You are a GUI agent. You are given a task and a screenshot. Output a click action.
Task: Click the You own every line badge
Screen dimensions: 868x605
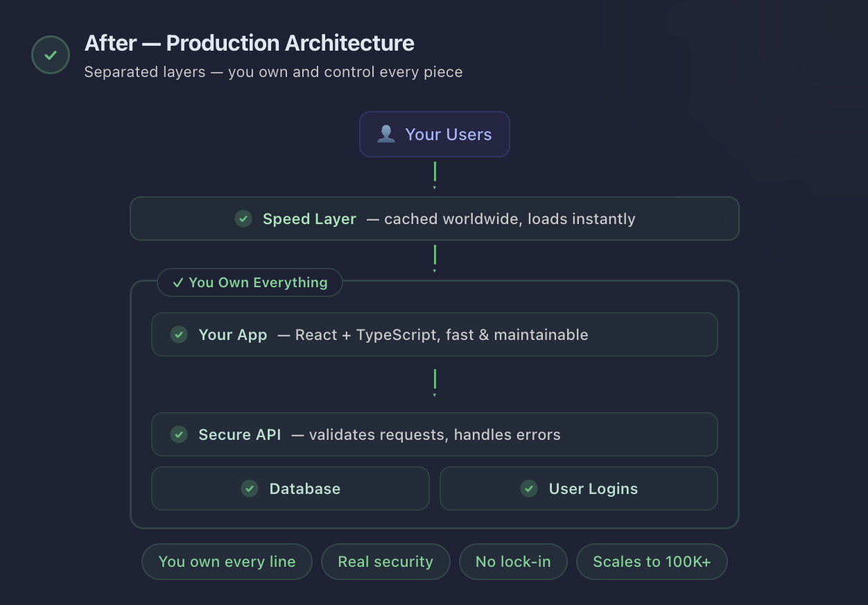pyautogui.click(x=227, y=562)
